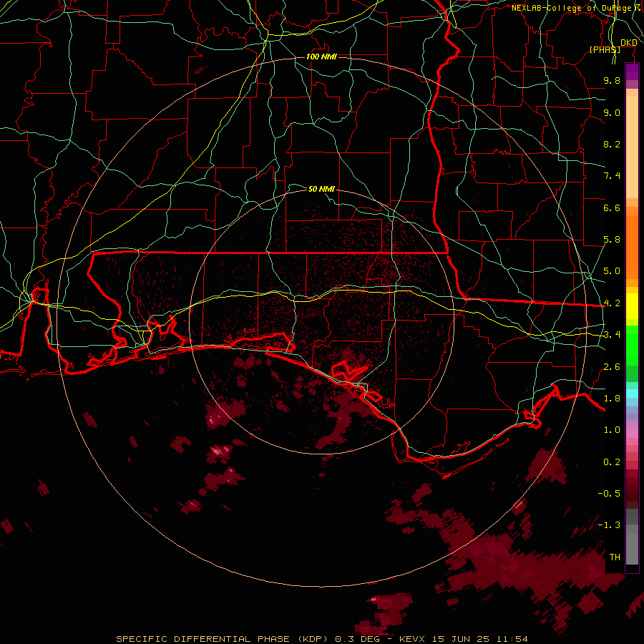Click the 11:54 timestamp

coord(513,639)
